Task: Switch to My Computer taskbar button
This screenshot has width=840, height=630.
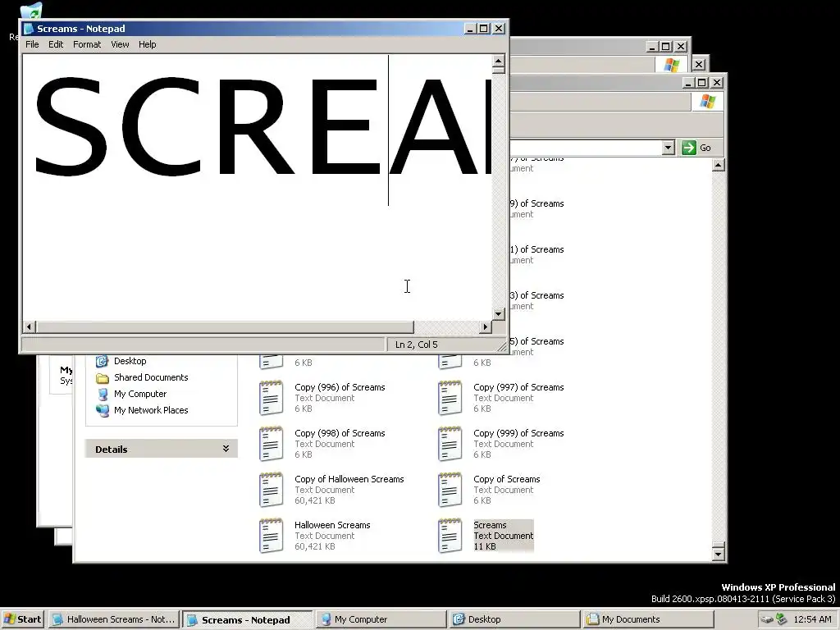Action: pyautogui.click(x=381, y=620)
